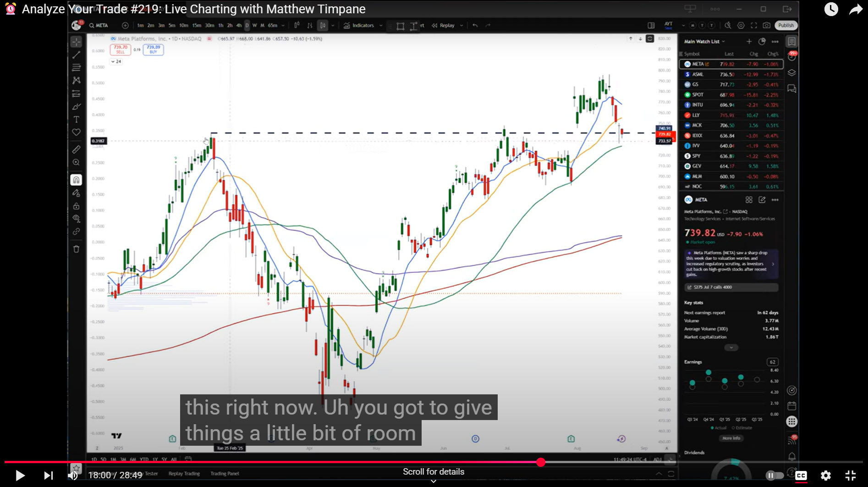Select the text annotation tool

pos(76,119)
